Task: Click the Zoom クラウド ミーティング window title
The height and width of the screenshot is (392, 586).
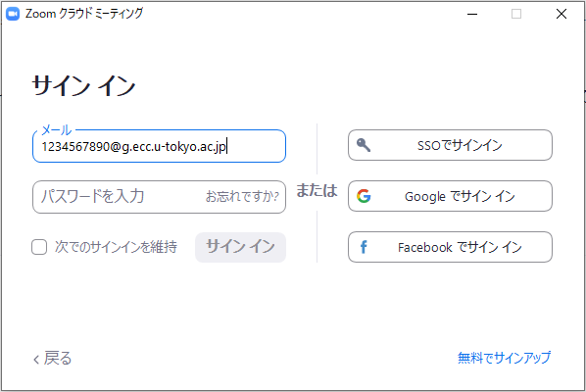Action: tap(84, 14)
